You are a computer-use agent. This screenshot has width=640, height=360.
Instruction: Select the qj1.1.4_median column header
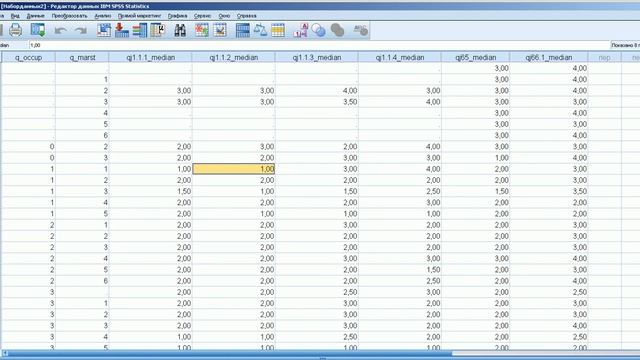pyautogui.click(x=400, y=58)
